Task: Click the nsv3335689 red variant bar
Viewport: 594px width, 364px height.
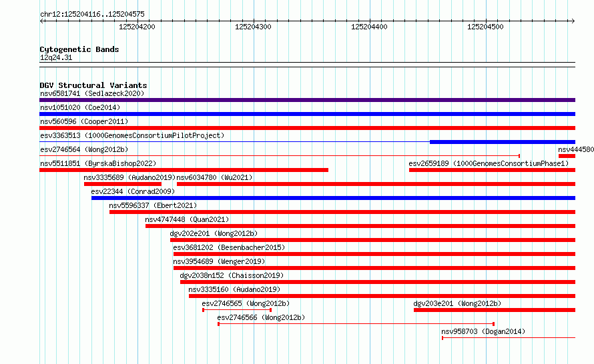Action: 123,184
